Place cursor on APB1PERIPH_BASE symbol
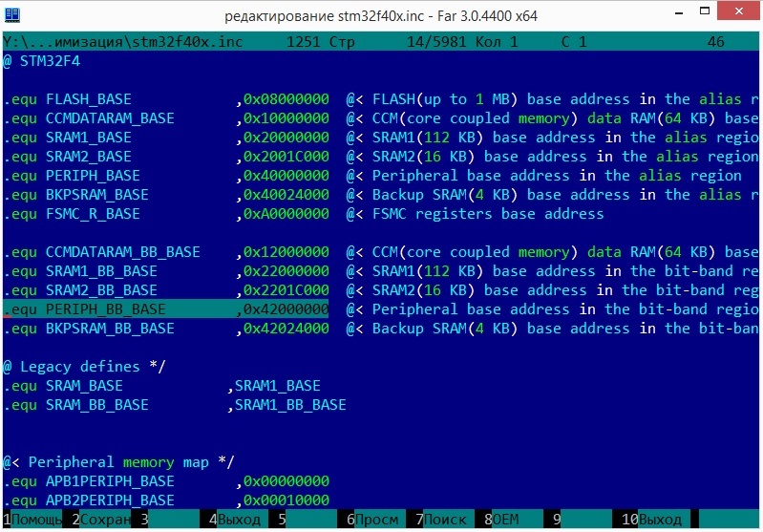Screen dimensions: 763x532 [x=110, y=480]
